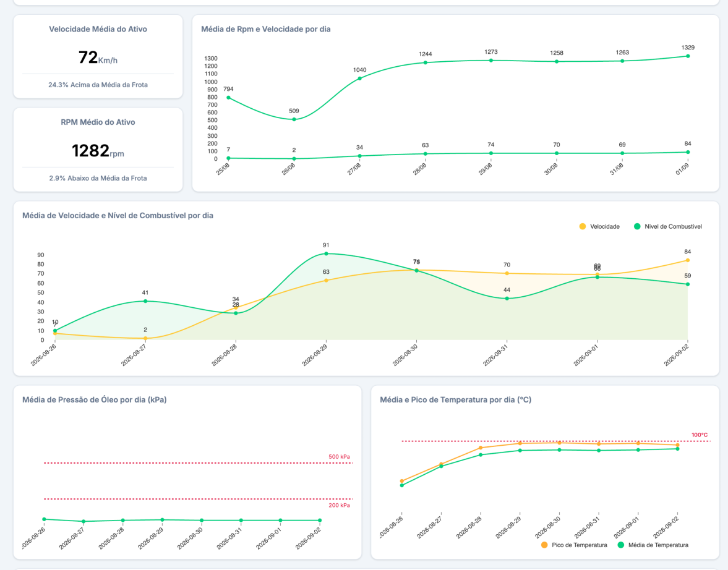
Task: Click the 72 Km/h average speed value
Action: (x=98, y=57)
